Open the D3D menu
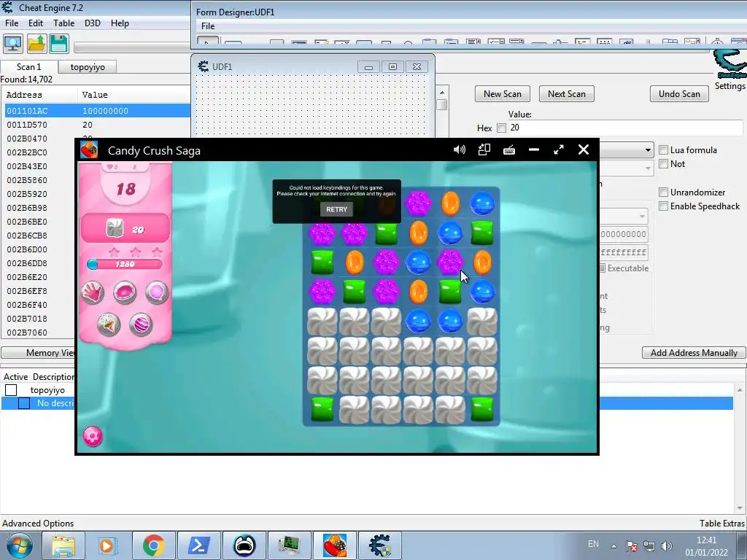 pyautogui.click(x=93, y=23)
